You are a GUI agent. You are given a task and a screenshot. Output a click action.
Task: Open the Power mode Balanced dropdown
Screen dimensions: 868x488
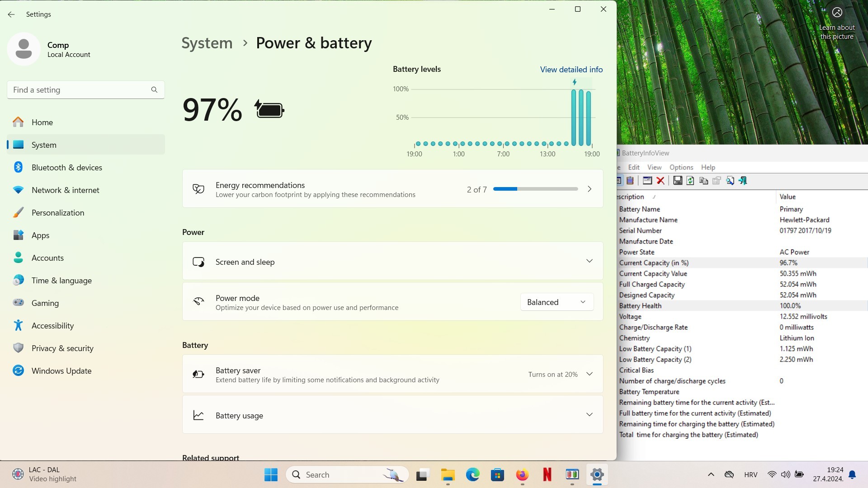click(557, 302)
